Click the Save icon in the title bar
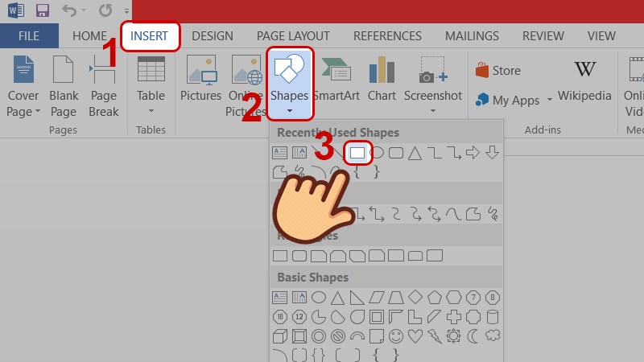 click(43, 11)
